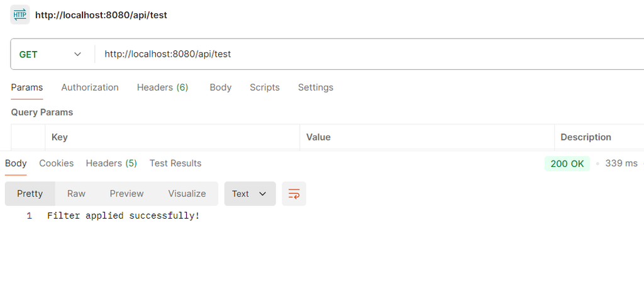Image resolution: width=644 pixels, height=286 pixels.
Task: Switch to the request Body tab
Action: tap(221, 87)
